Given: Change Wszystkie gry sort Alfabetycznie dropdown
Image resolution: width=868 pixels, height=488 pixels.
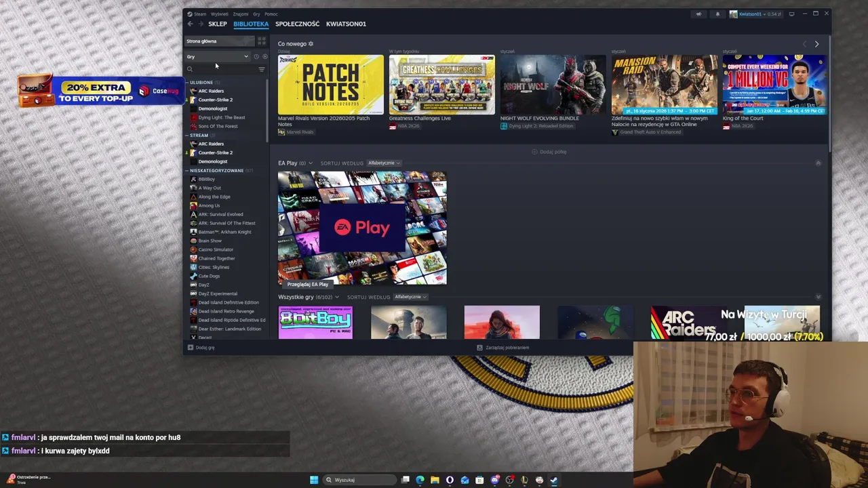Looking at the screenshot, I should 410,297.
